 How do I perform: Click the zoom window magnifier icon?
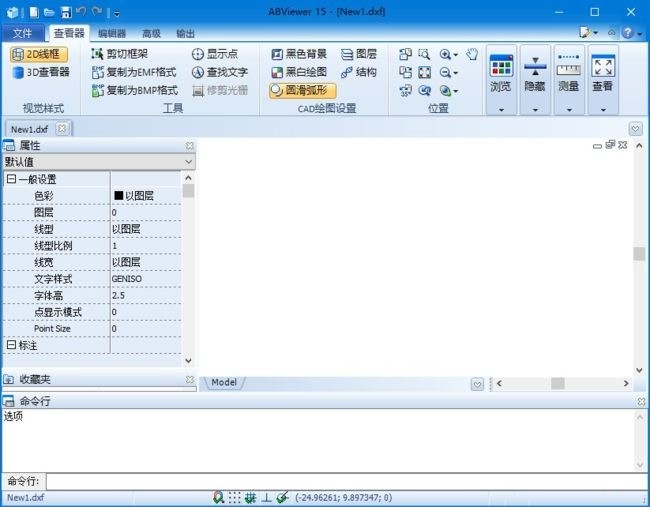click(424, 54)
